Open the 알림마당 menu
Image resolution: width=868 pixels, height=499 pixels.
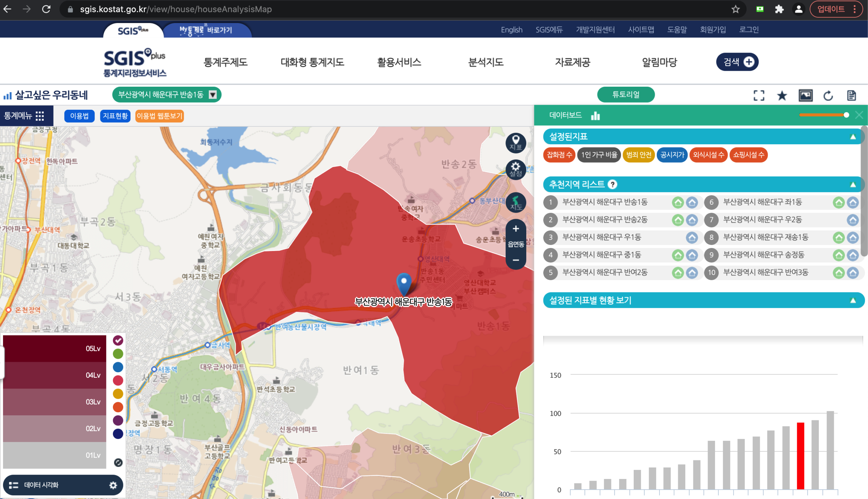click(659, 62)
